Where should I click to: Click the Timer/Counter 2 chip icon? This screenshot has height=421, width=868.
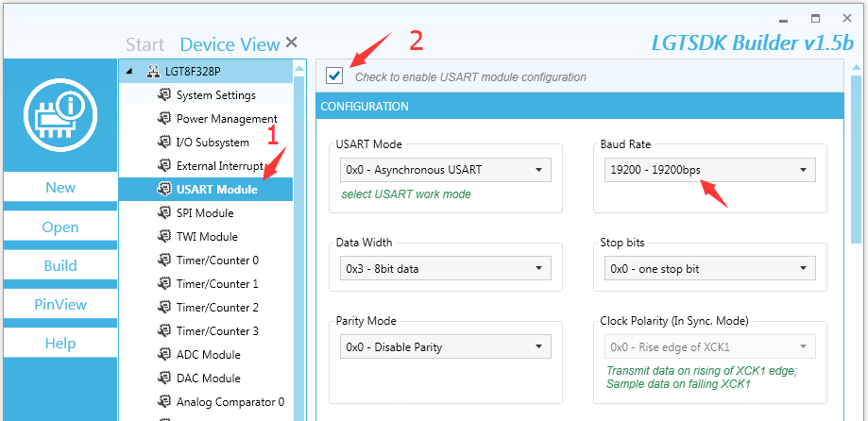point(163,307)
